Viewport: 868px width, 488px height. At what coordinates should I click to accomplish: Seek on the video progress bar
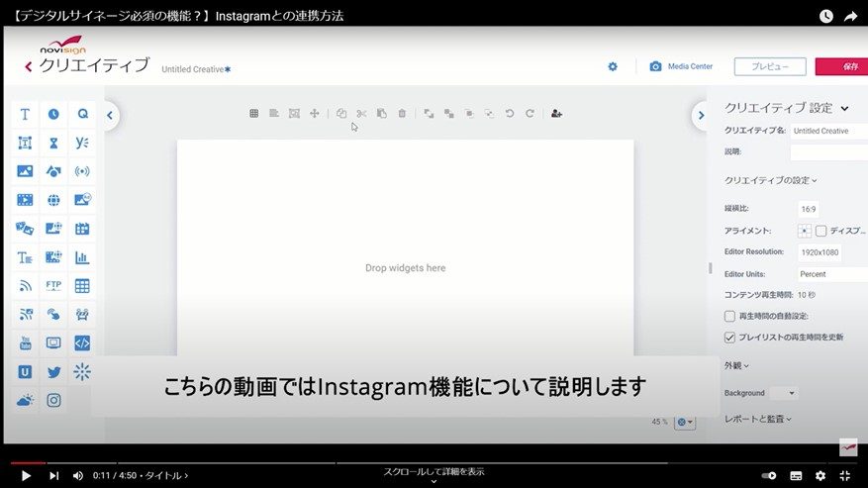434,462
